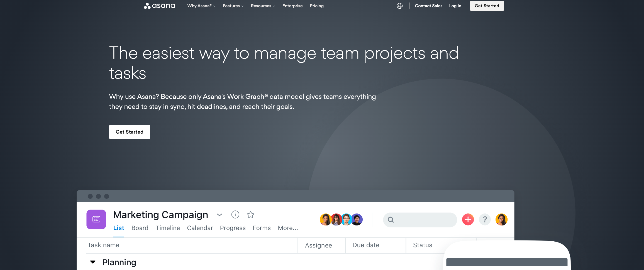Expand the Features dropdown menu
This screenshot has height=270, width=644.
[x=233, y=6]
